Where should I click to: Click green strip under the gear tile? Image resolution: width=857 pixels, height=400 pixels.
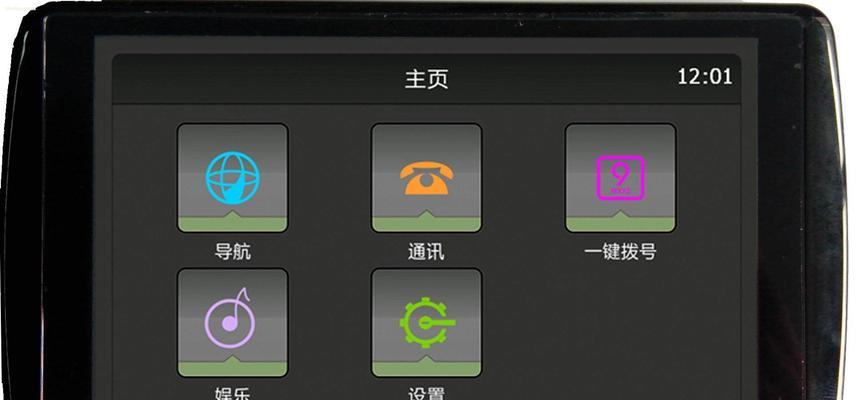[x=426, y=369]
